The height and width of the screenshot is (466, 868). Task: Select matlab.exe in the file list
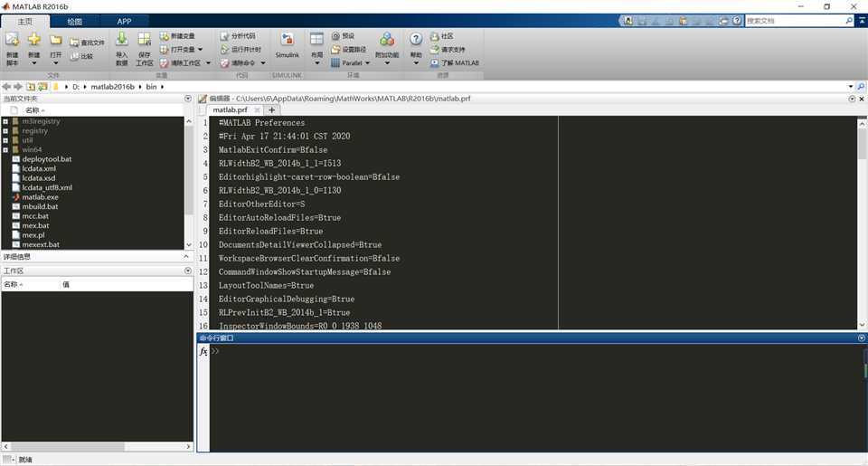[x=40, y=196]
